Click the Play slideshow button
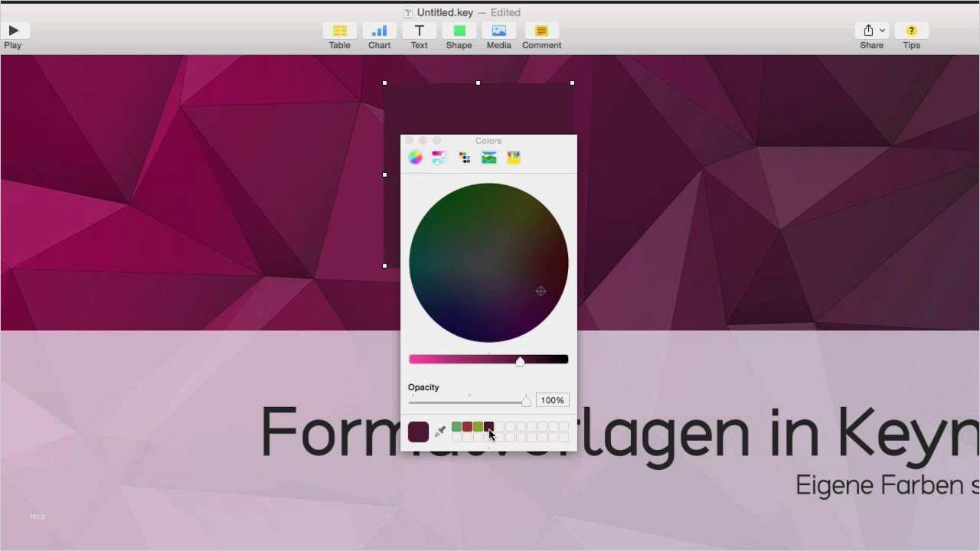The width and height of the screenshot is (980, 551). point(14,31)
